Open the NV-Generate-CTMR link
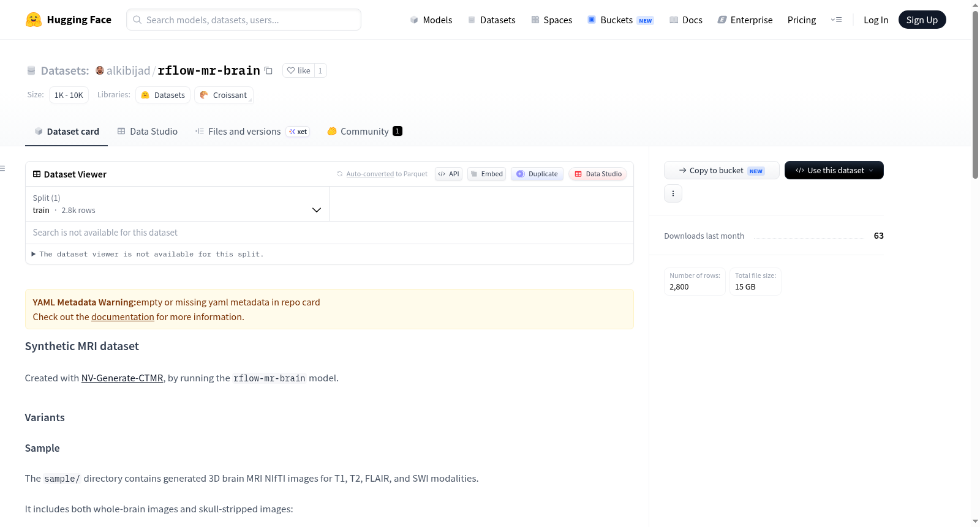This screenshot has height=527, width=980. (x=123, y=378)
